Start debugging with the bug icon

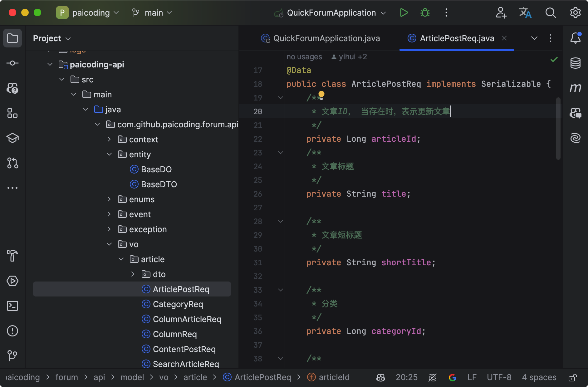(425, 13)
